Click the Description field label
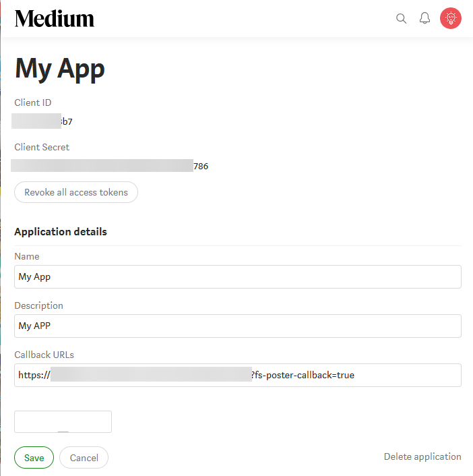Screen dimensions: 473x476 pos(39,305)
